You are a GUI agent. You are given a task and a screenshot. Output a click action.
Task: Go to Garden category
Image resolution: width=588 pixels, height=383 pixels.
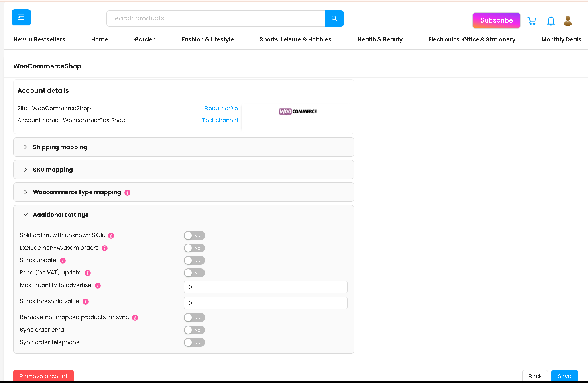coord(145,39)
